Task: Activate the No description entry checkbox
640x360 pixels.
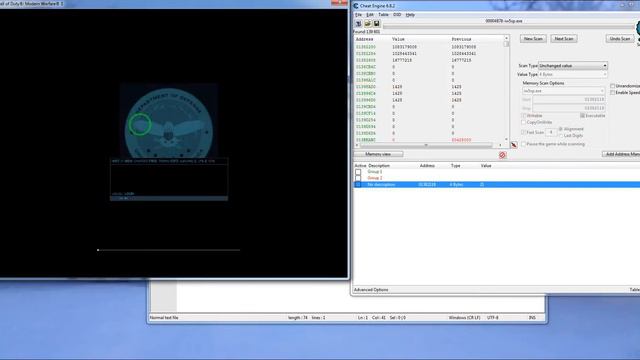Action: (358, 185)
